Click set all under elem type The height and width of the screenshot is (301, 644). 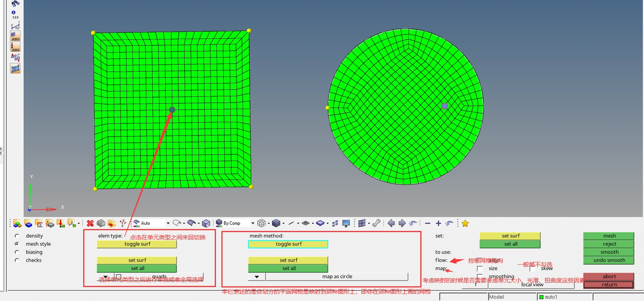tap(137, 268)
